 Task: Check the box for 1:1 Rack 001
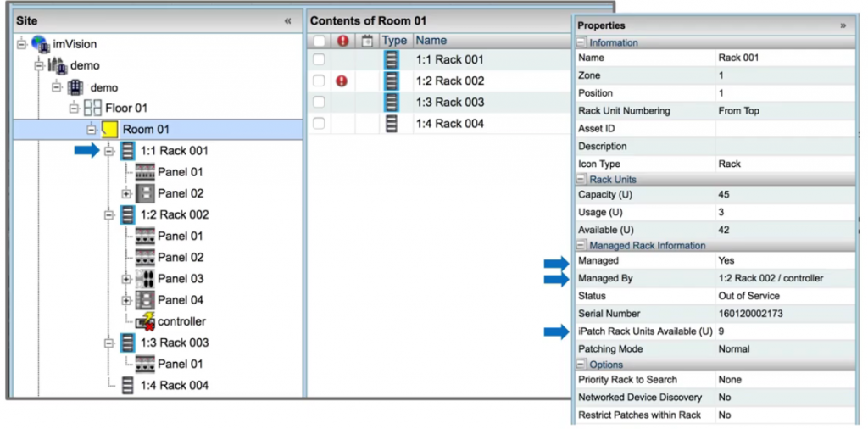coord(319,60)
